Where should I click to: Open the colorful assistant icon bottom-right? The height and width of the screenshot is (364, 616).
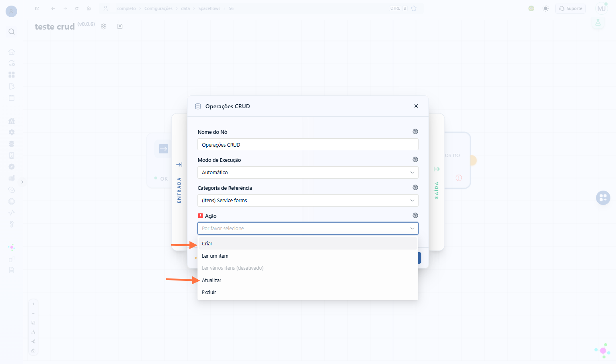click(602, 350)
